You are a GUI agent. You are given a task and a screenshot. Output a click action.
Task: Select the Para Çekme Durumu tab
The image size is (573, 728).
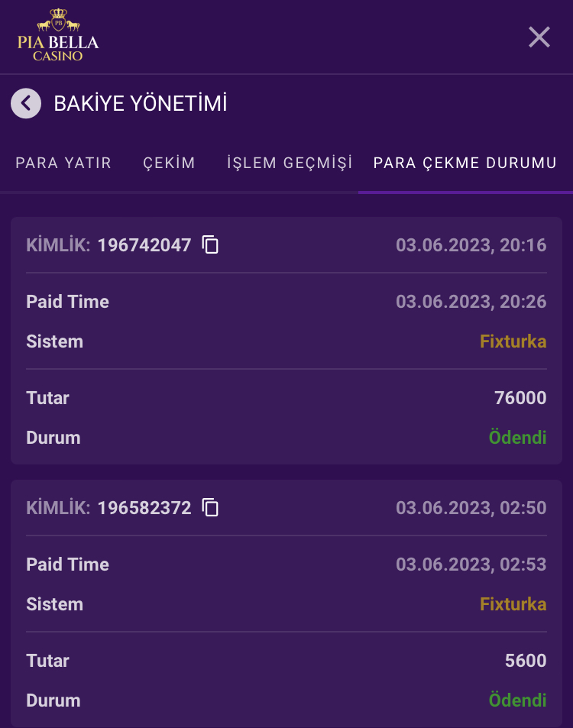click(465, 163)
